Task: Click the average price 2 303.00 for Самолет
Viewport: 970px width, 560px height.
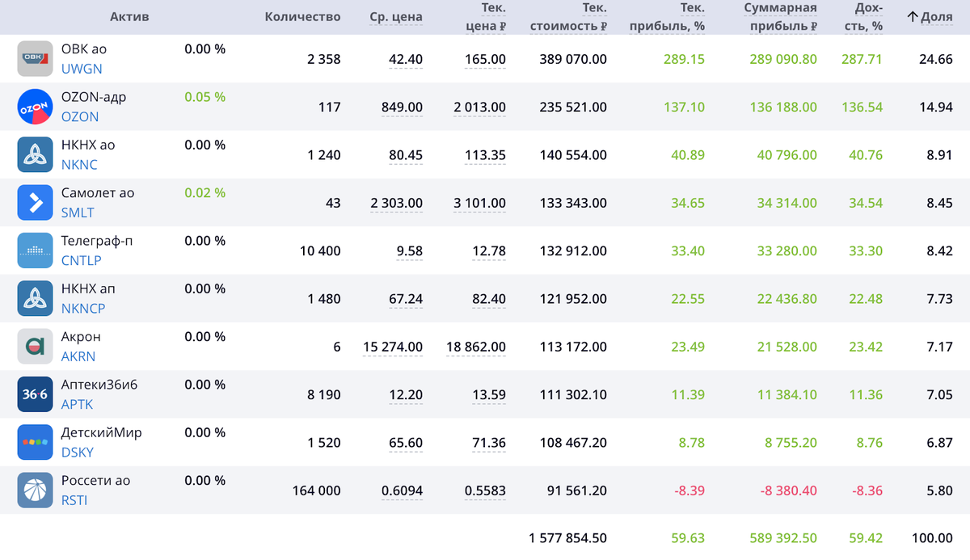Action: point(397,203)
